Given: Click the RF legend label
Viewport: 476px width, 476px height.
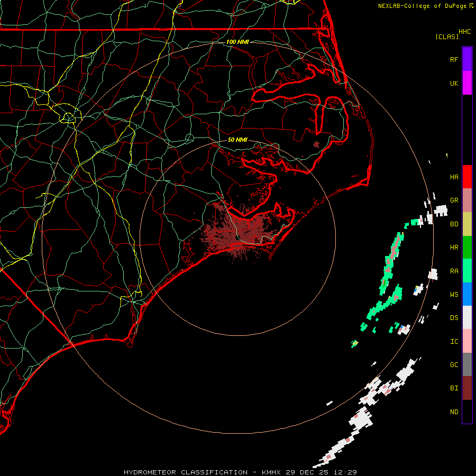Looking at the screenshot, I should click(454, 59).
